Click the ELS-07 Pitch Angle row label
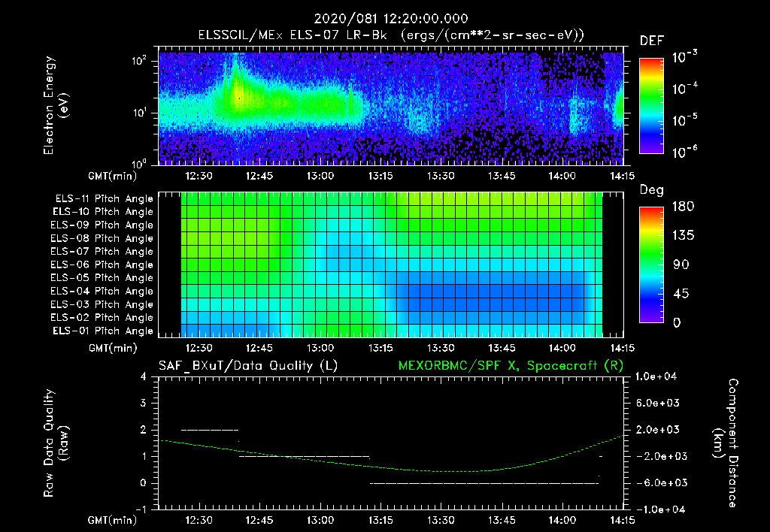The image size is (770, 532). coord(102,251)
